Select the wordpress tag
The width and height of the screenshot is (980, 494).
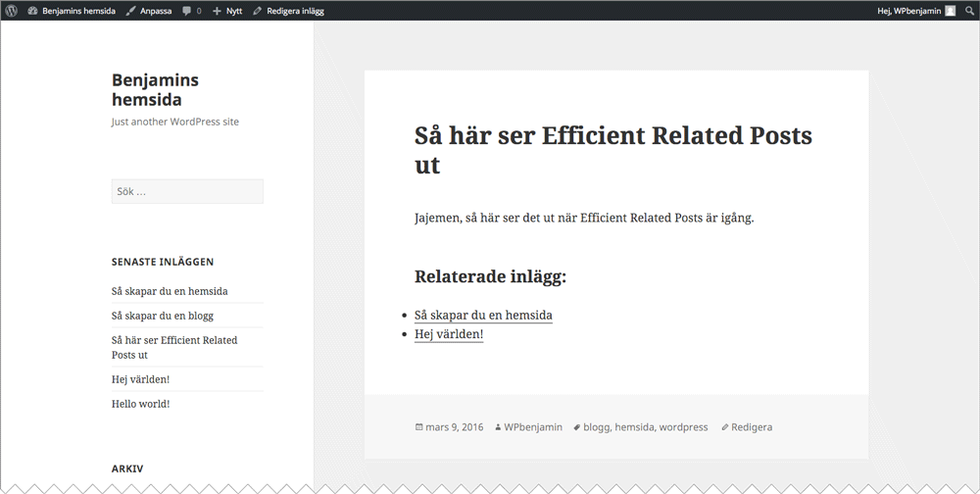[x=683, y=427]
